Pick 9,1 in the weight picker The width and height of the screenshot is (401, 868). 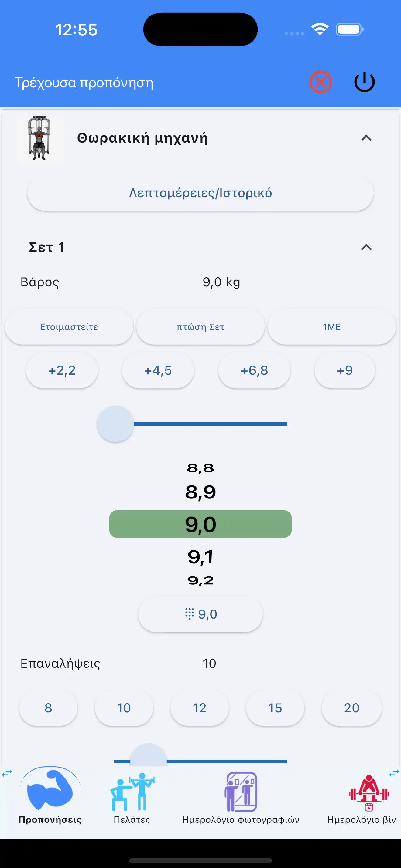[200, 557]
